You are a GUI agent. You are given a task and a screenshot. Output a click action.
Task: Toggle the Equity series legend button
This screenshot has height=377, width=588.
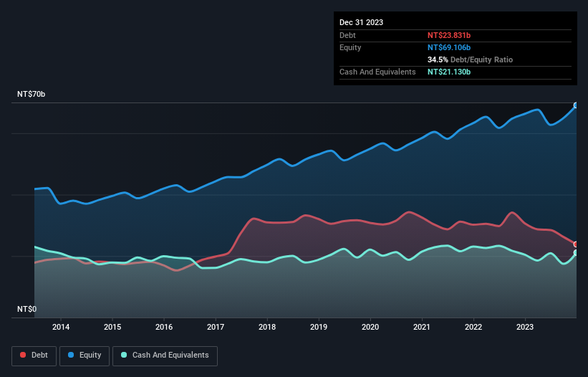(85, 355)
